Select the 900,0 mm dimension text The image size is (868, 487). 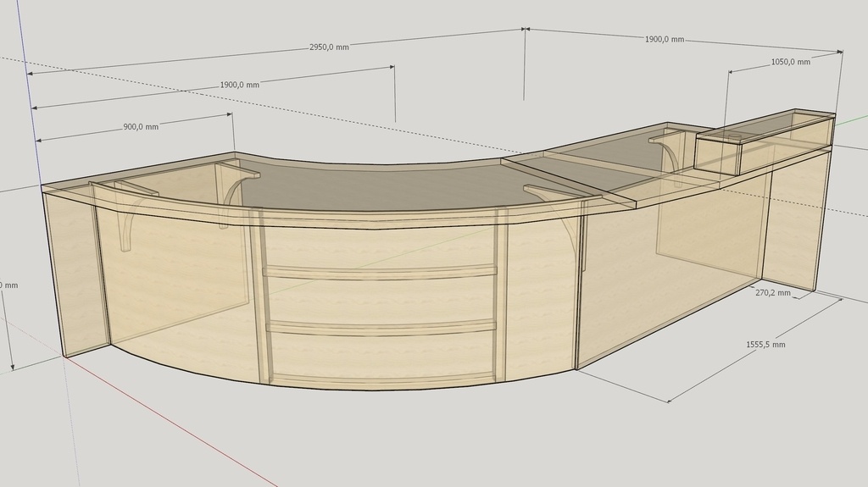point(141,127)
